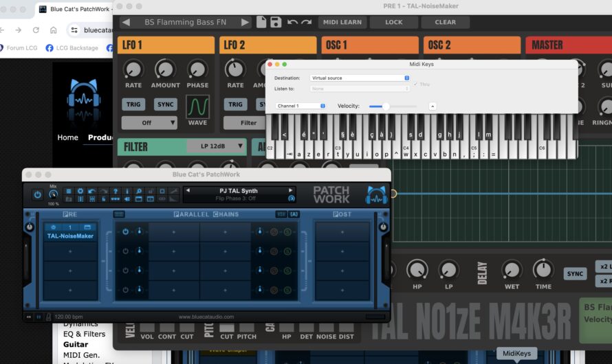
Task: Open Forum LCG bookmark
Action: [19, 48]
